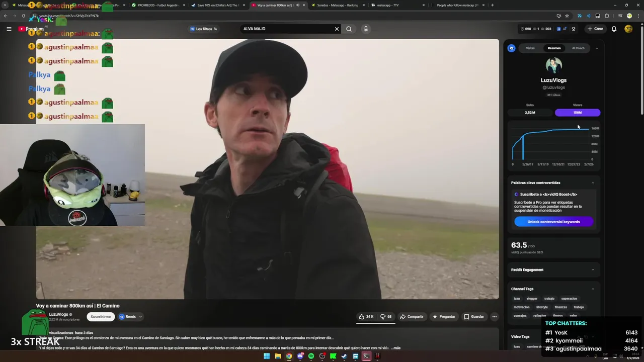Click the Suscribirme button
The width and height of the screenshot is (644, 362).
click(101, 317)
